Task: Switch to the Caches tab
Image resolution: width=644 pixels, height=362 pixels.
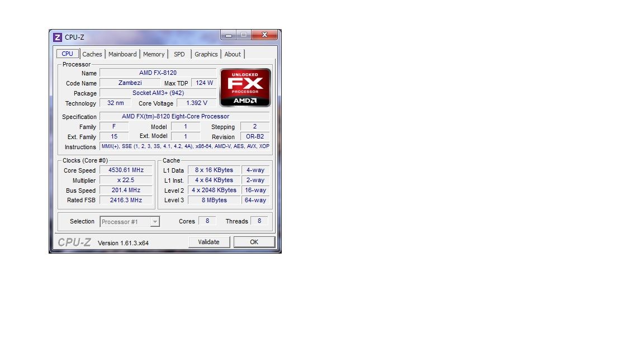Action: [x=92, y=54]
